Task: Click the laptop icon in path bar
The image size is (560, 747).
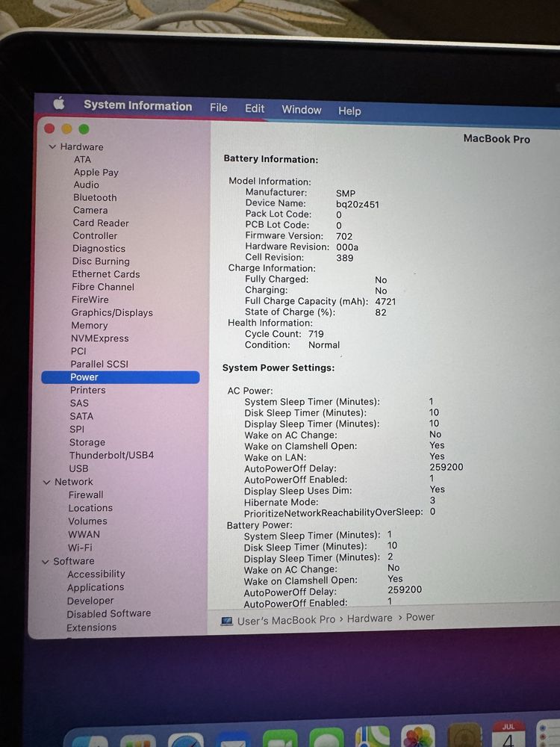Action: coord(227,622)
